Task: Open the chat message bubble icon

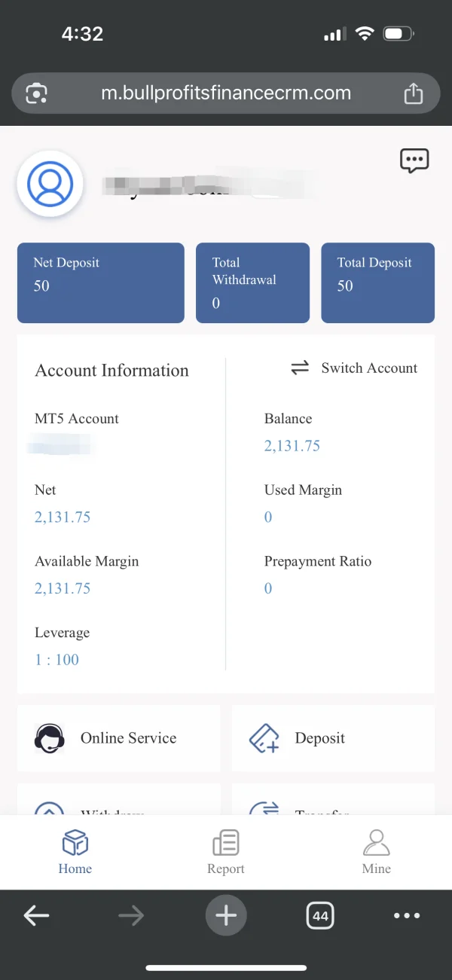Action: pyautogui.click(x=414, y=160)
